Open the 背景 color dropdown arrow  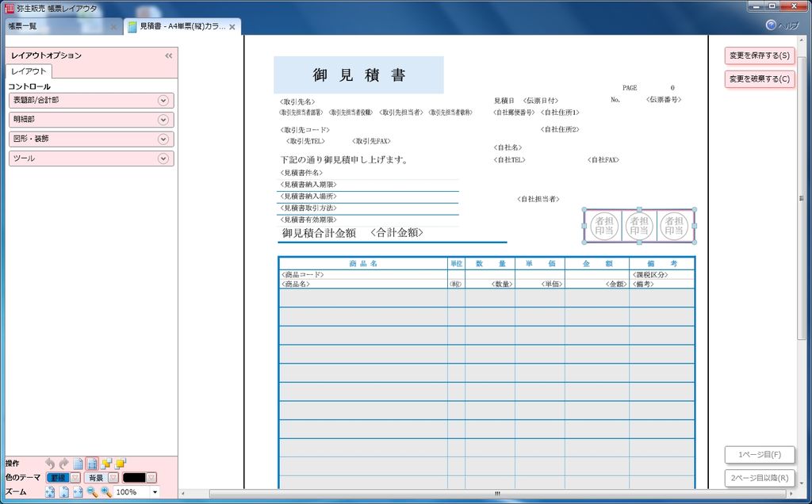click(x=113, y=478)
